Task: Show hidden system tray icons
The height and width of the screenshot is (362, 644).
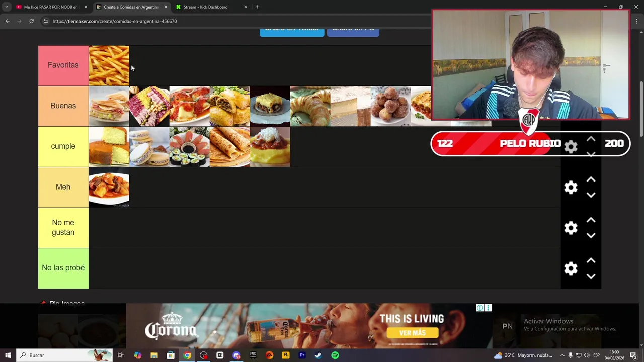Action: (562, 355)
